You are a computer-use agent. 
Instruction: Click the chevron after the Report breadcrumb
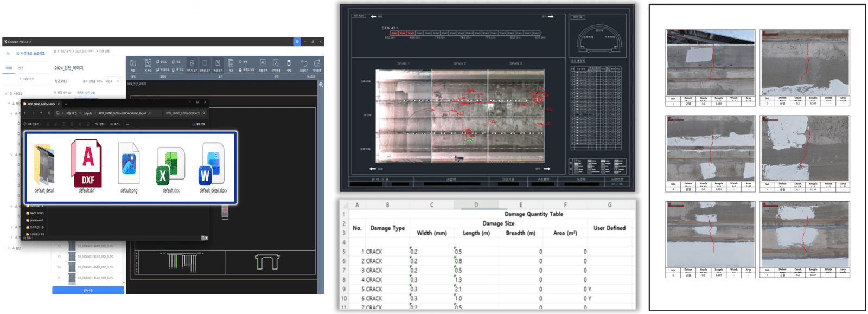pos(150,113)
